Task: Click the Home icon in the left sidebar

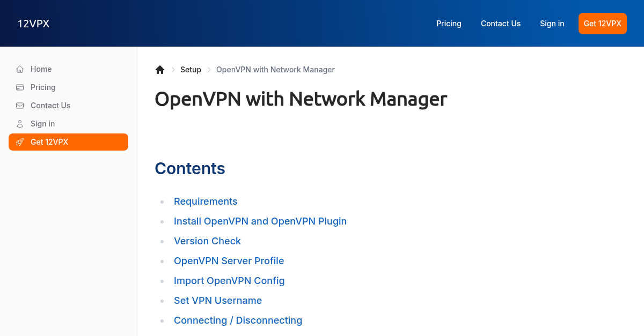Action: click(19, 69)
